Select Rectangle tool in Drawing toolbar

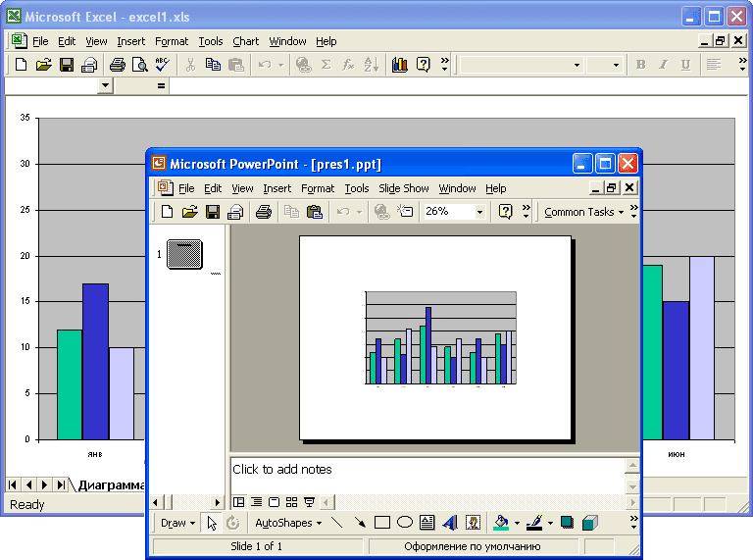point(382,523)
